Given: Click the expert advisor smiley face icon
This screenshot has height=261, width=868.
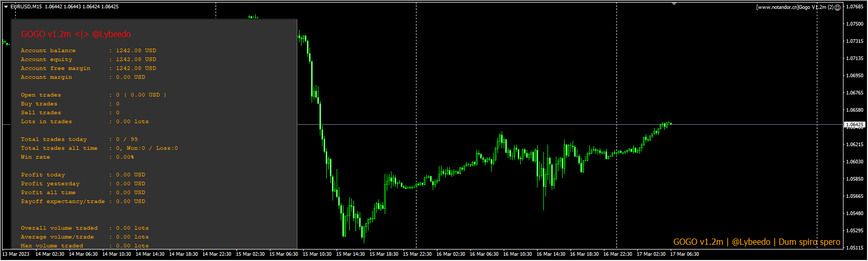Looking at the screenshot, I should pos(838,7).
